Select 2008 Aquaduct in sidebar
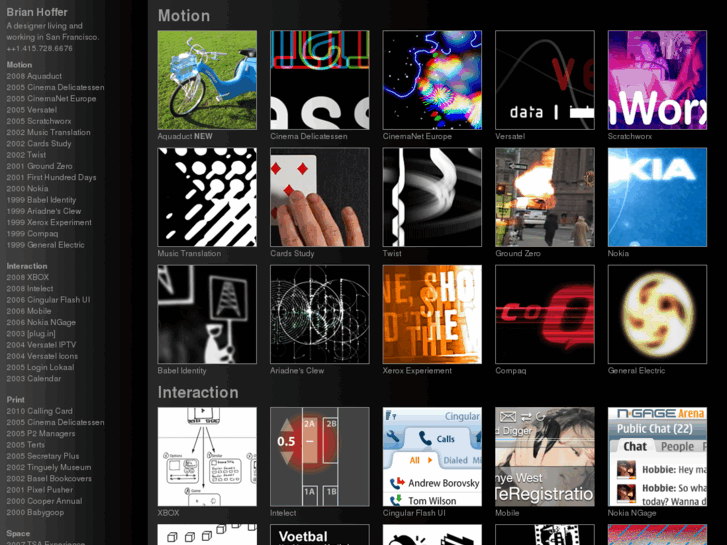The height and width of the screenshot is (545, 727). point(34,76)
